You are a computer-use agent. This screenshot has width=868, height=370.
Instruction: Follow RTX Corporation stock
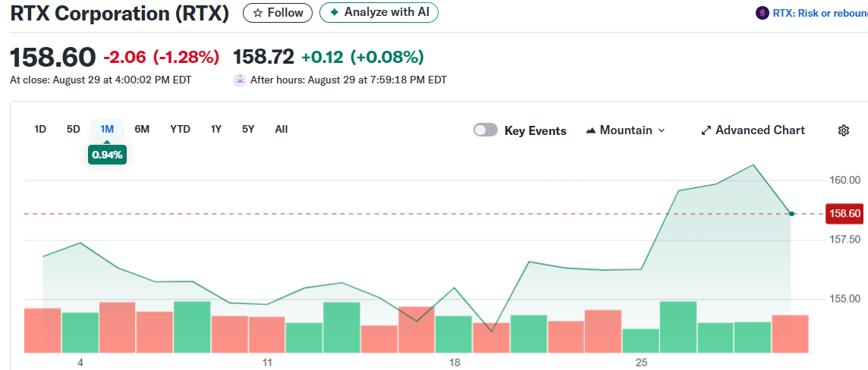(278, 13)
